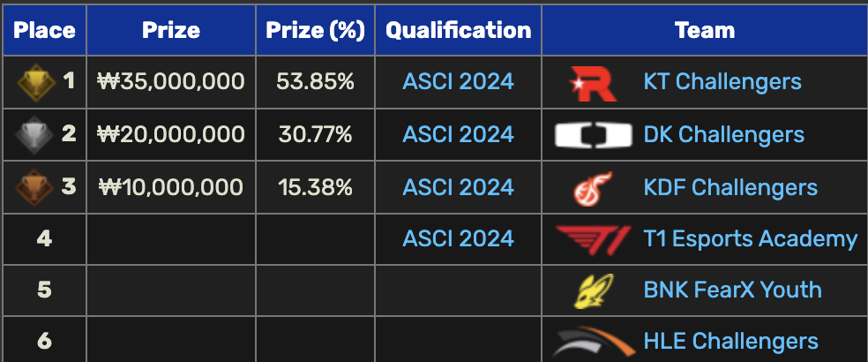The image size is (868, 362).
Task: Open the BNK FearX Youth link
Action: point(732,290)
